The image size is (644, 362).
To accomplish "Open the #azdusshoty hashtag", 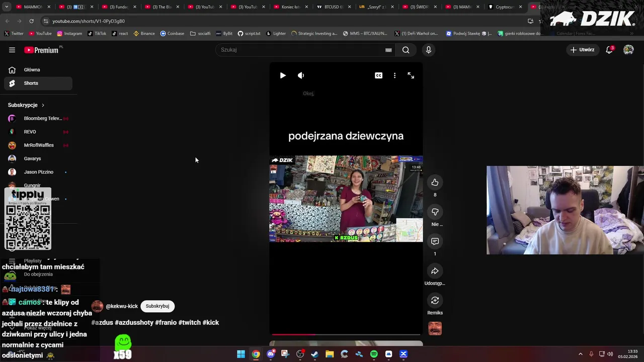I will (x=134, y=323).
